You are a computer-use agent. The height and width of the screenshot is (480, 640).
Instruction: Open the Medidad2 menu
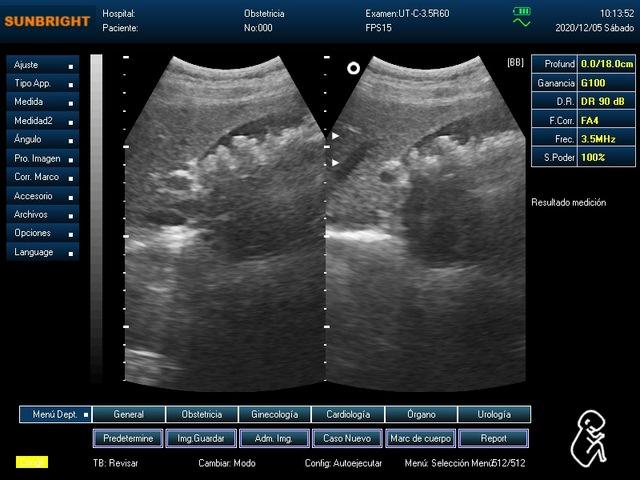43,121
